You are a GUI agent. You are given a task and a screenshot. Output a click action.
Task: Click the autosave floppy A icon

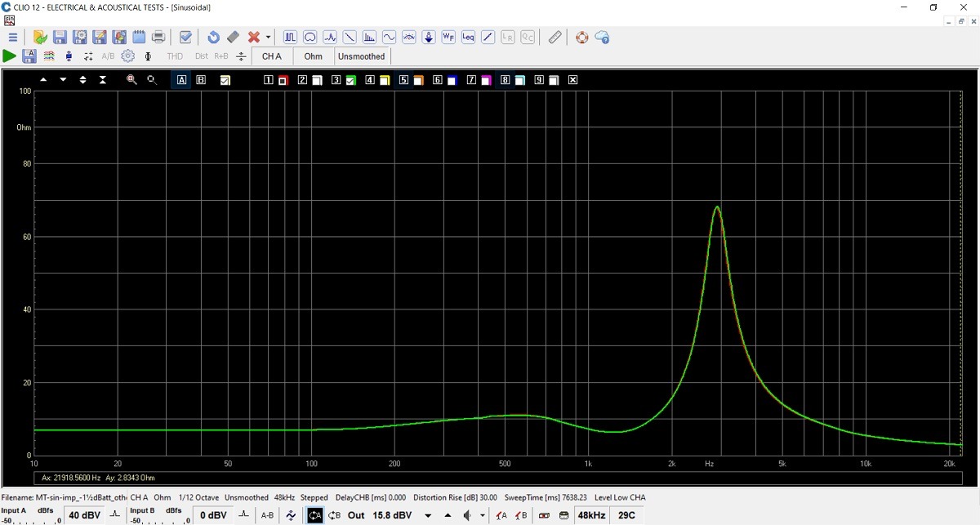pos(29,56)
